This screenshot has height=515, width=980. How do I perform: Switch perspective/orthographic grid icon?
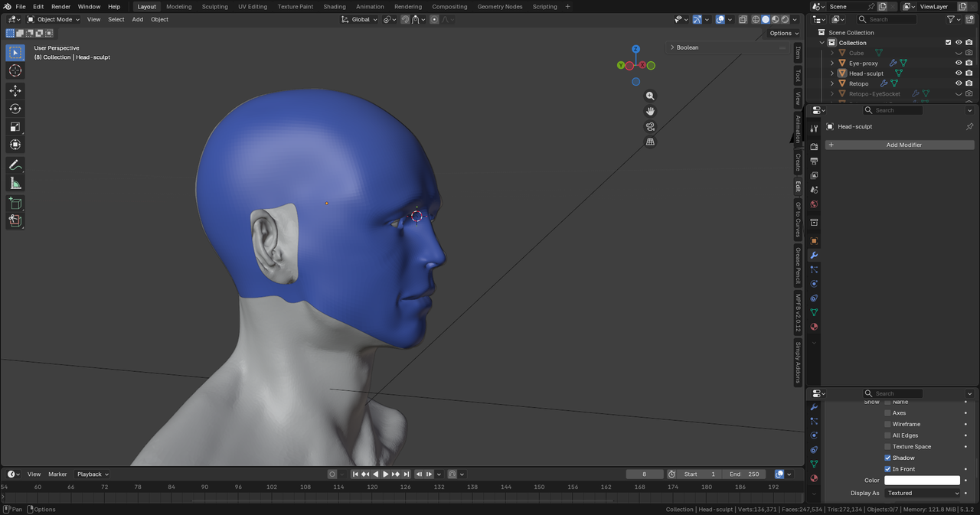coord(650,142)
